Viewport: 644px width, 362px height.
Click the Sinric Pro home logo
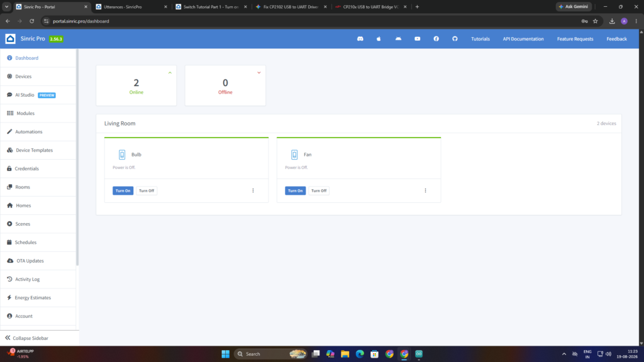10,38
